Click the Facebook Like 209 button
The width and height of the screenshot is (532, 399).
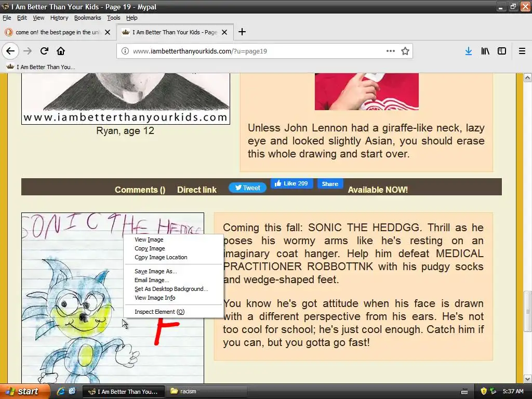292,183
